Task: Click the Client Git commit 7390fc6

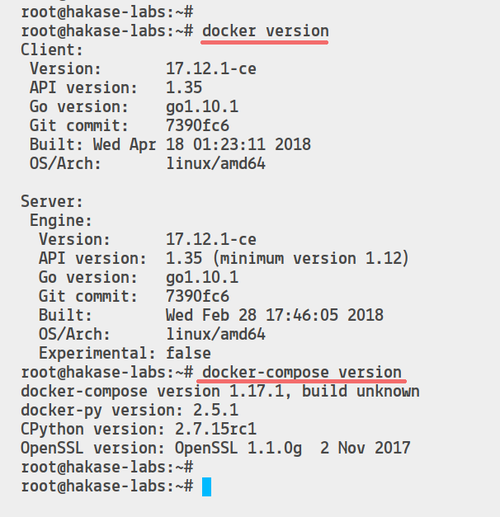Action: click(197, 126)
